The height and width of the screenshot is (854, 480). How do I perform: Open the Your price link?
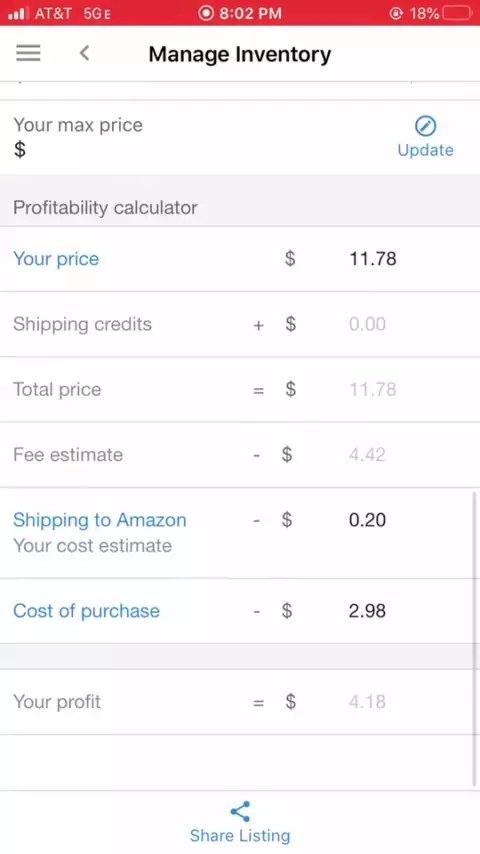(56, 259)
